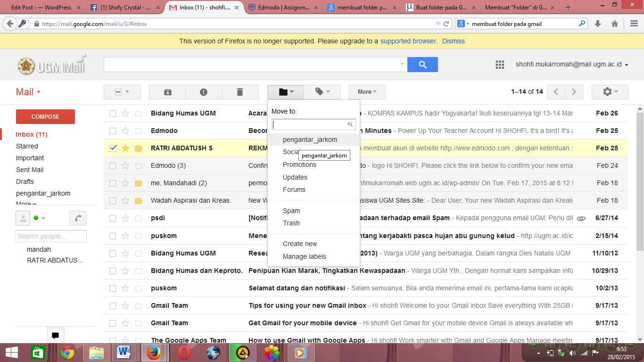Expand More labels in sidebar
This screenshot has height=362, width=644.
click(26, 205)
